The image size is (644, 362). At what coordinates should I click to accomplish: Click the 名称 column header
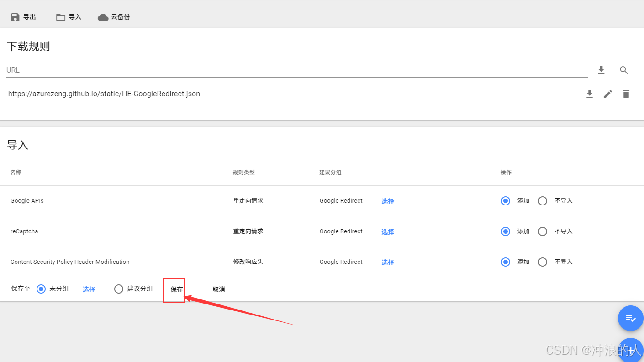16,173
